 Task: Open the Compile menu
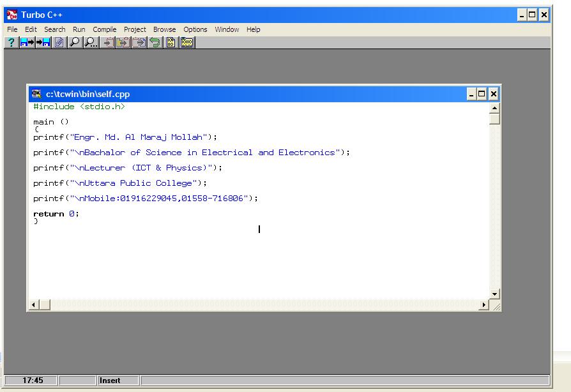[105, 29]
